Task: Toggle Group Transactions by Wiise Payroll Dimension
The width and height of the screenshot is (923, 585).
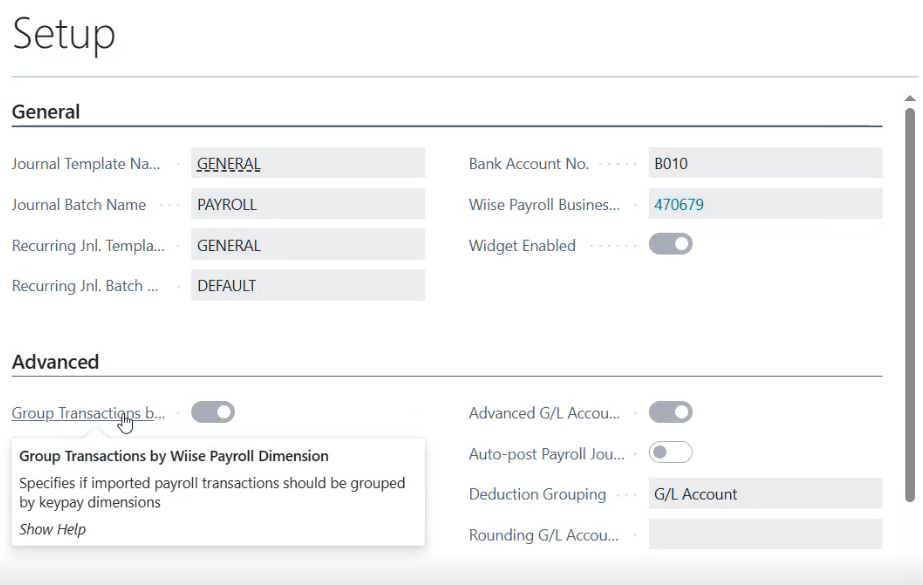Action: tap(213, 412)
